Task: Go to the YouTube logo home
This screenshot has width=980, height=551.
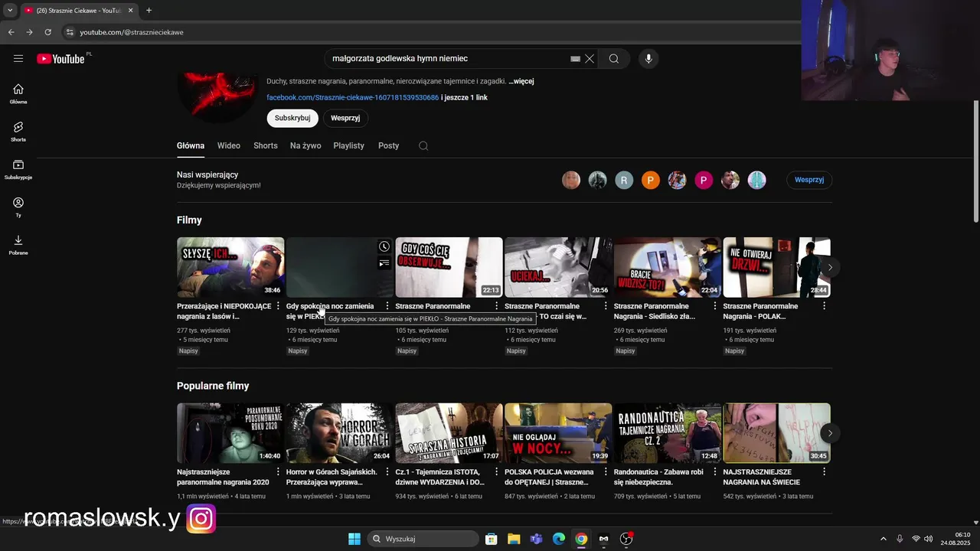Action: 60,59
